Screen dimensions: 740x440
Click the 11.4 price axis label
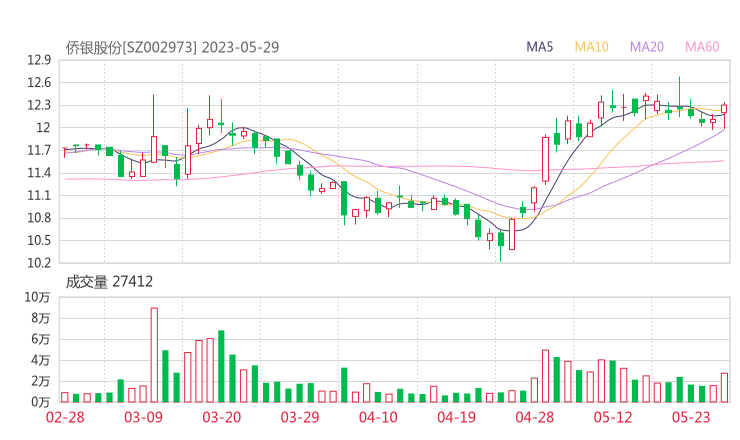coord(39,173)
